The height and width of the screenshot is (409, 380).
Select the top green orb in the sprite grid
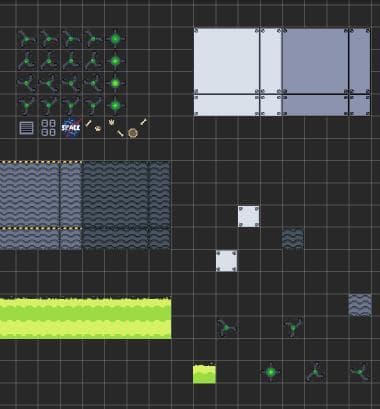pyautogui.click(x=115, y=39)
